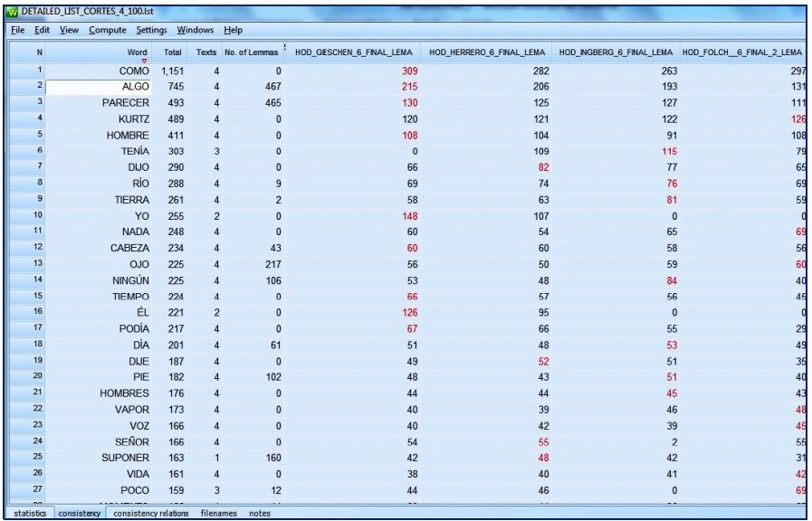The image size is (812, 521).
Task: Click the HOD_HERRERO_6_FINAL_LEMA column header
Action: 482,54
